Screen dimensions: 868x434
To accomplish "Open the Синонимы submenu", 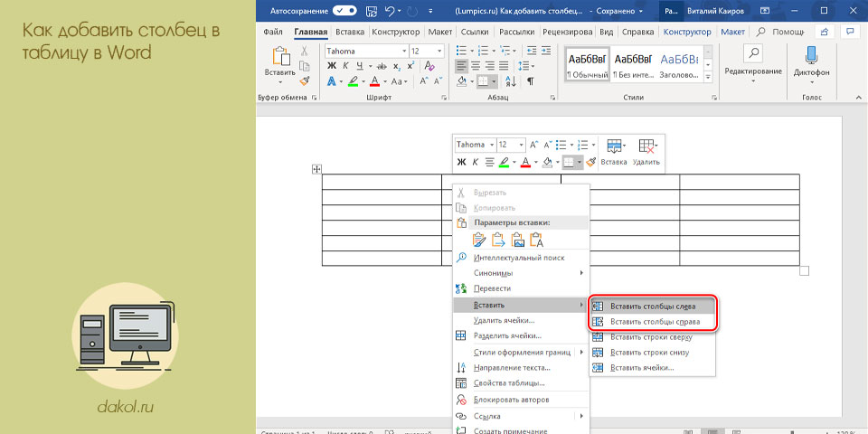I will click(521, 273).
